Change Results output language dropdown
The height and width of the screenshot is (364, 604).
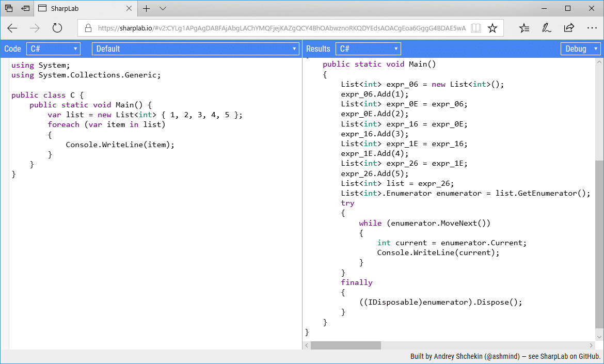368,49
